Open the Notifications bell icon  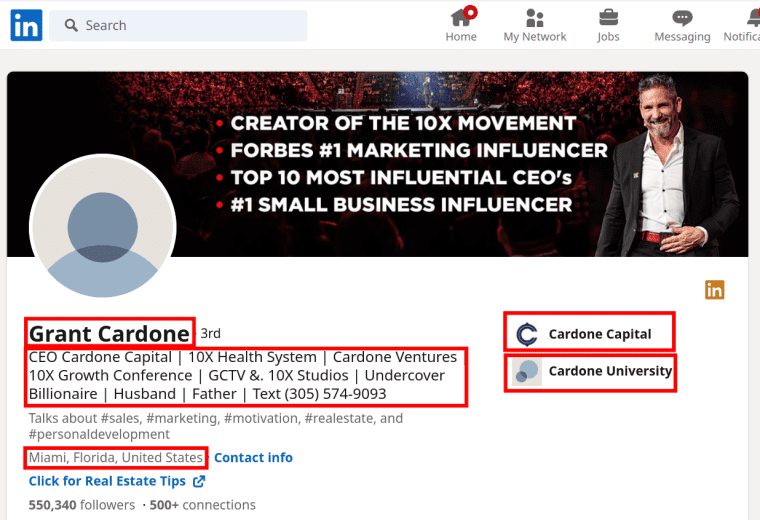click(x=753, y=17)
